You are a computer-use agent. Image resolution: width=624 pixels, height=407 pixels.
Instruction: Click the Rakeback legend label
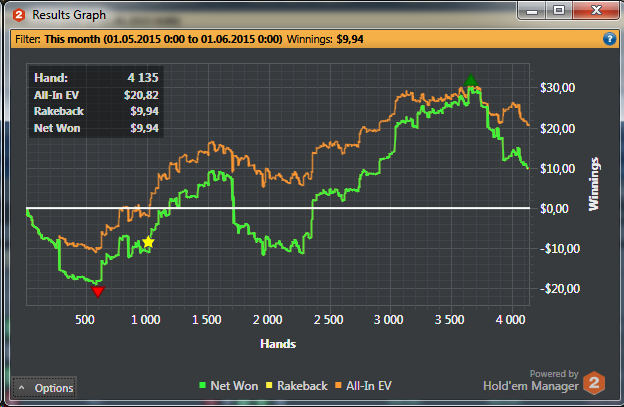click(x=302, y=386)
